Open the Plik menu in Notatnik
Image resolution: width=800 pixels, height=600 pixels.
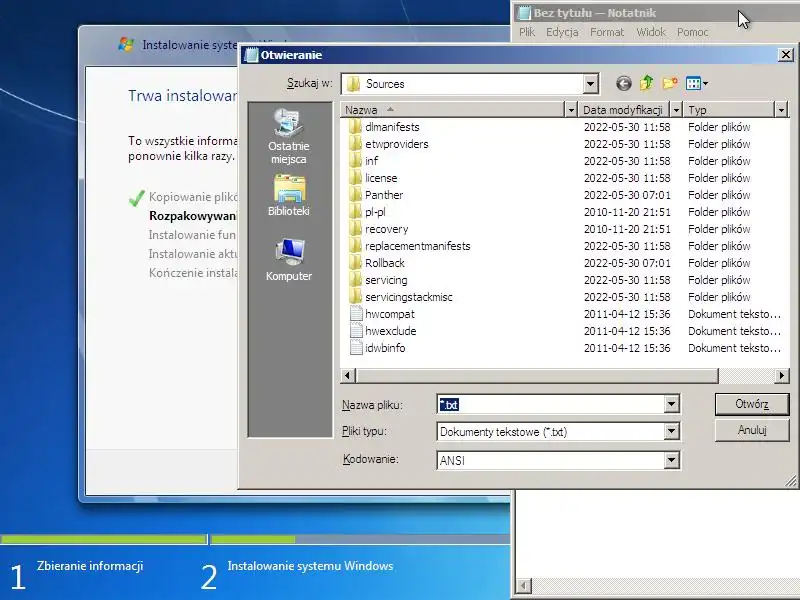[527, 32]
